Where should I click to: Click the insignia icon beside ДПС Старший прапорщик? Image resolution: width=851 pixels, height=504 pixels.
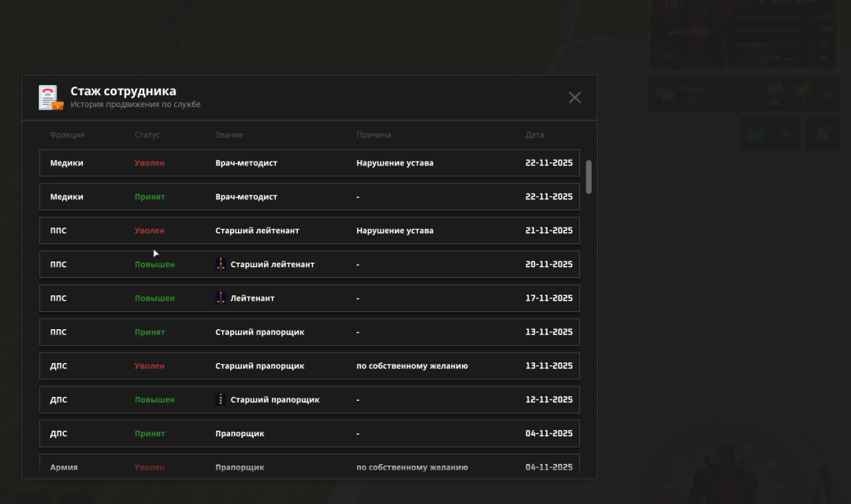221,400
